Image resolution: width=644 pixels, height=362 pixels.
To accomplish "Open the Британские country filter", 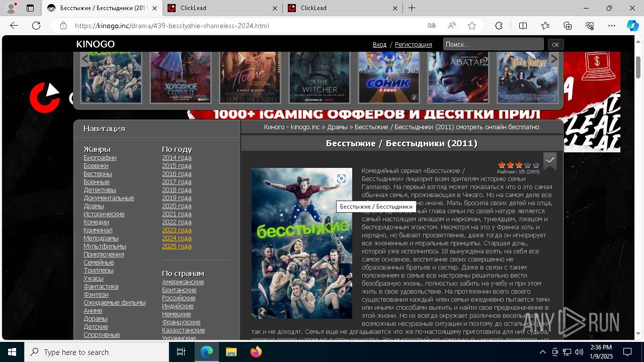I will coord(179,290).
